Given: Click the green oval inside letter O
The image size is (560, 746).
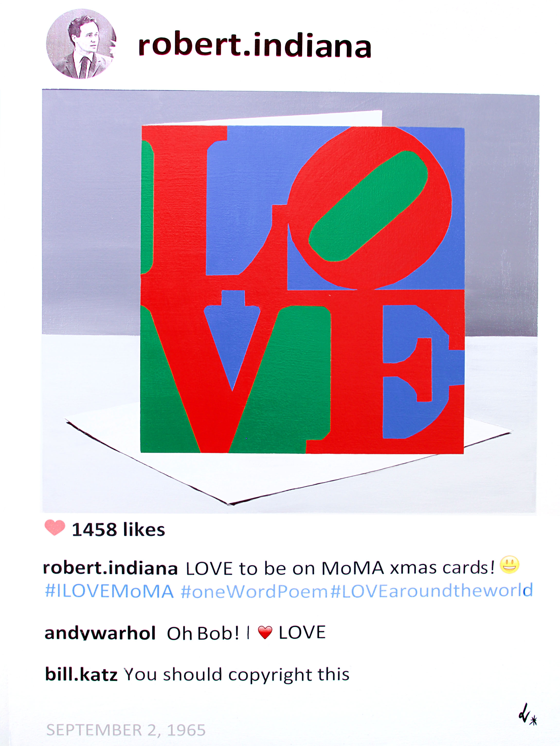Looking at the screenshot, I should 368,206.
